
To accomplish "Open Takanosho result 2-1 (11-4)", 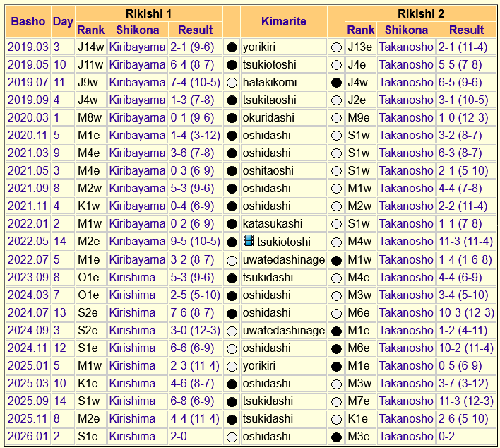I will coord(463,47).
